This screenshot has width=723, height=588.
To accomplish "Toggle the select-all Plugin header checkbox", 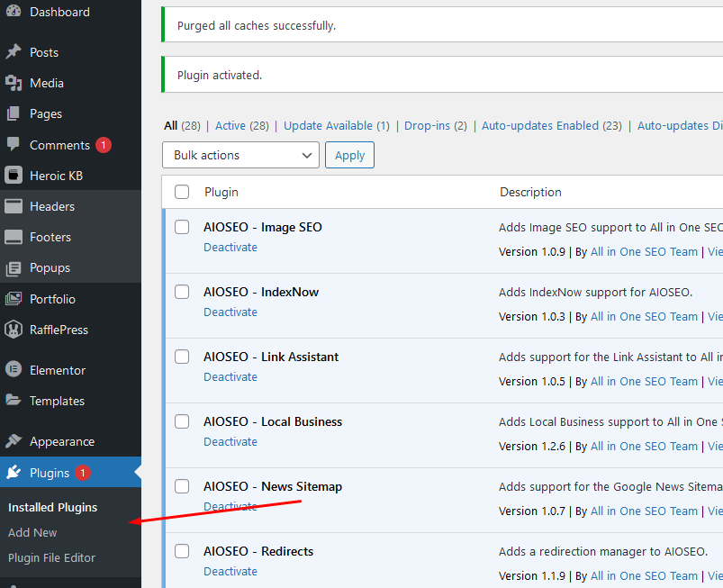I will tap(182, 192).
